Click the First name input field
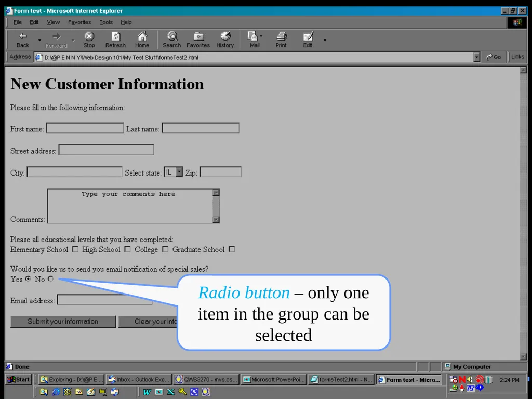 85,128
